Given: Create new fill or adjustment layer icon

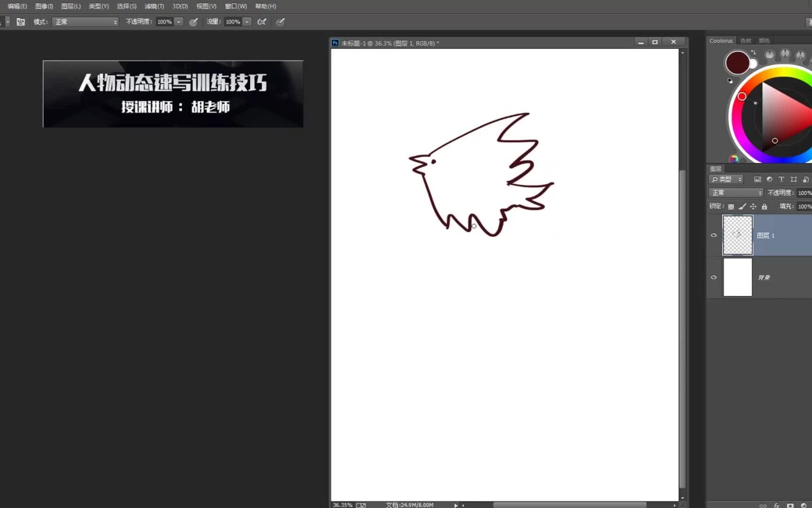Looking at the screenshot, I should click(804, 506).
